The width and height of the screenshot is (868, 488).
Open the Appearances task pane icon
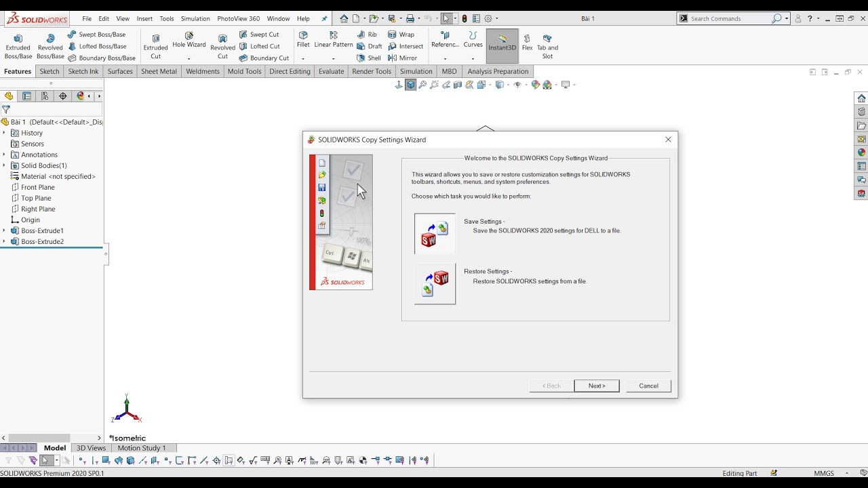(861, 152)
